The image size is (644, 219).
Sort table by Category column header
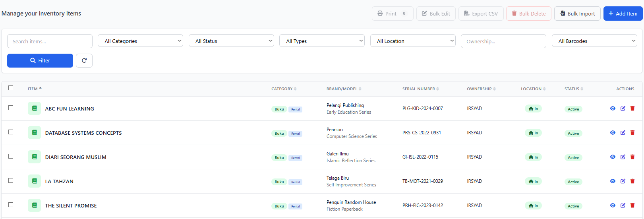[284, 89]
